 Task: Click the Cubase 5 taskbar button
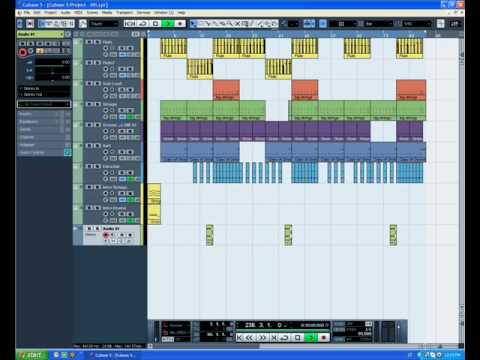point(114,355)
